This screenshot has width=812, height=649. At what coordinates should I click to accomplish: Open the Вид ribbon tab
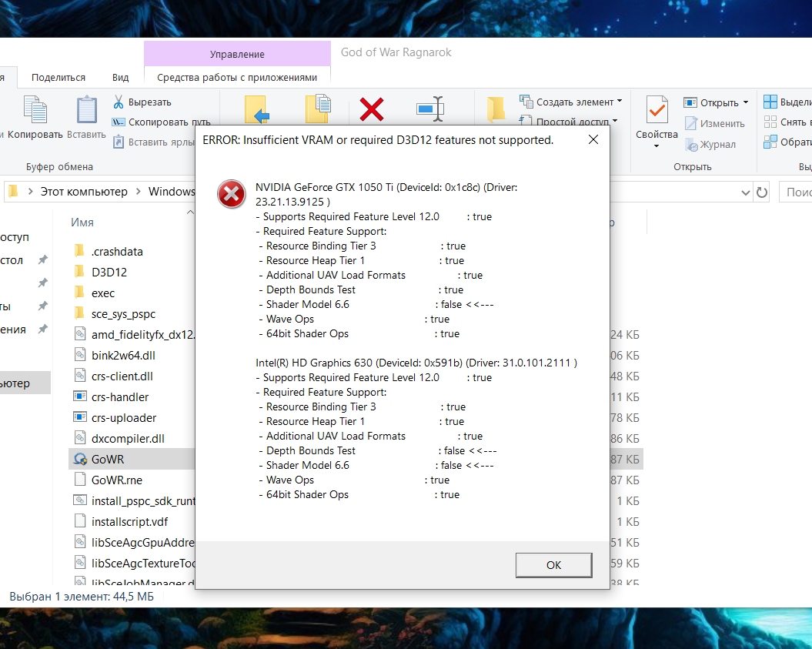(x=120, y=77)
